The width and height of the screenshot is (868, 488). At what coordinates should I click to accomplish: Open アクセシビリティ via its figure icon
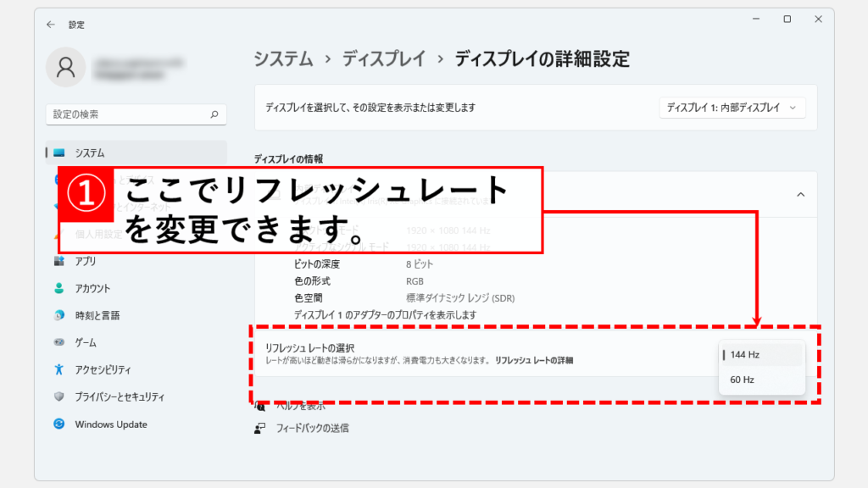click(x=59, y=369)
